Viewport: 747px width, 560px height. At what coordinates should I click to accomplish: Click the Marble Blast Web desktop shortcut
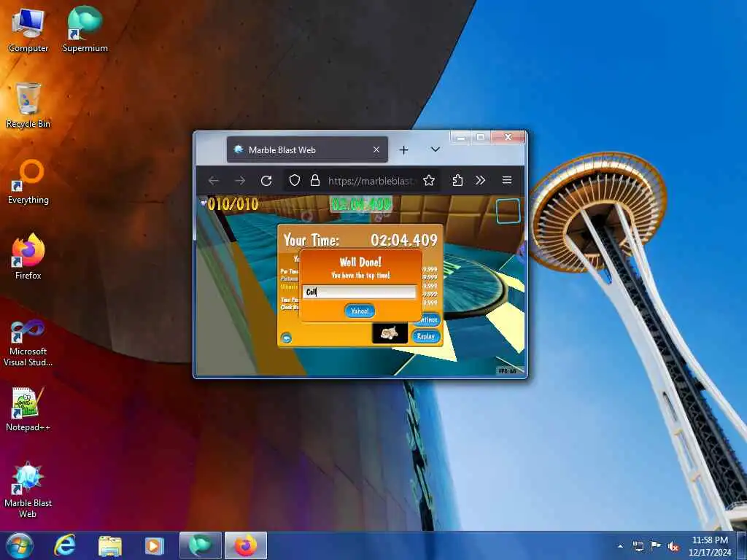point(28,491)
